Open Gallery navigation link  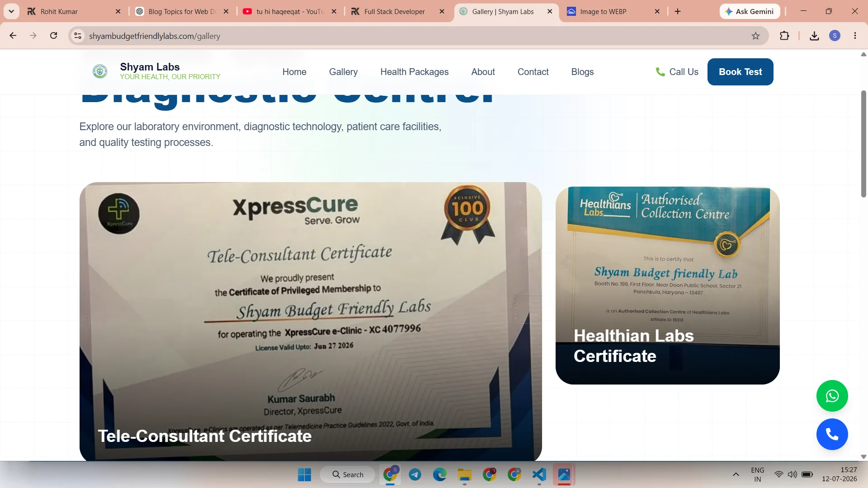[343, 72]
